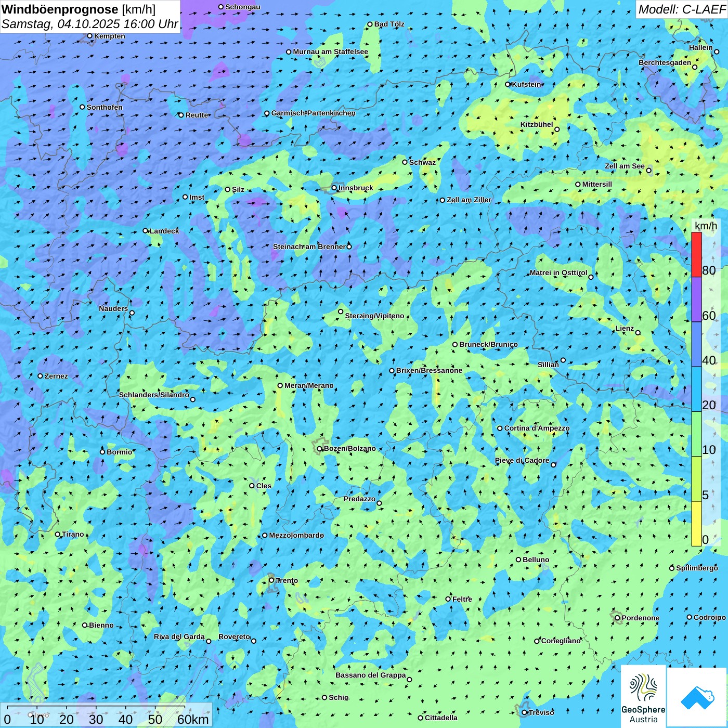Click the Landeck location marker

click(x=146, y=231)
